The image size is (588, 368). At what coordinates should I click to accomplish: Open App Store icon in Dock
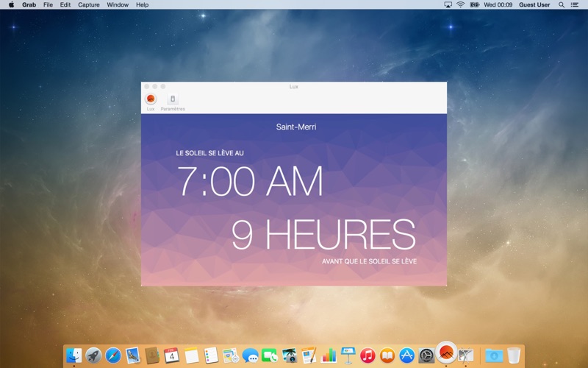click(x=407, y=355)
